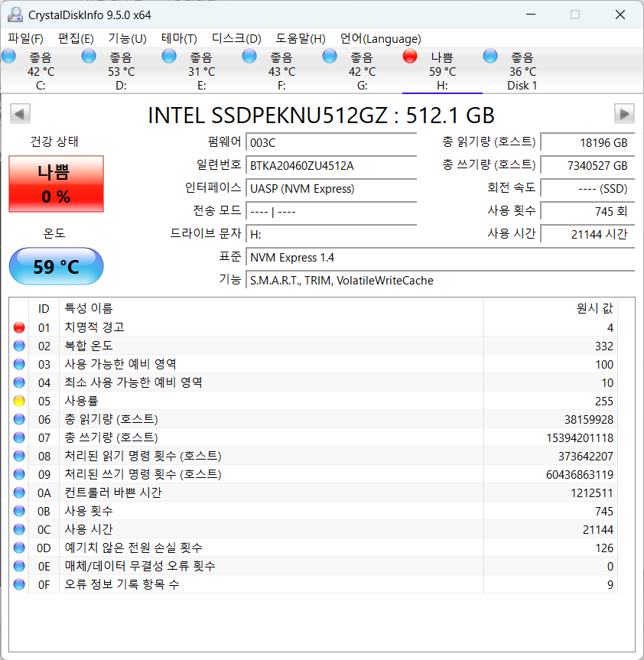Click power-on hours value 21144 시간
Image resolution: width=644 pixels, height=660 pixels.
tap(587, 234)
